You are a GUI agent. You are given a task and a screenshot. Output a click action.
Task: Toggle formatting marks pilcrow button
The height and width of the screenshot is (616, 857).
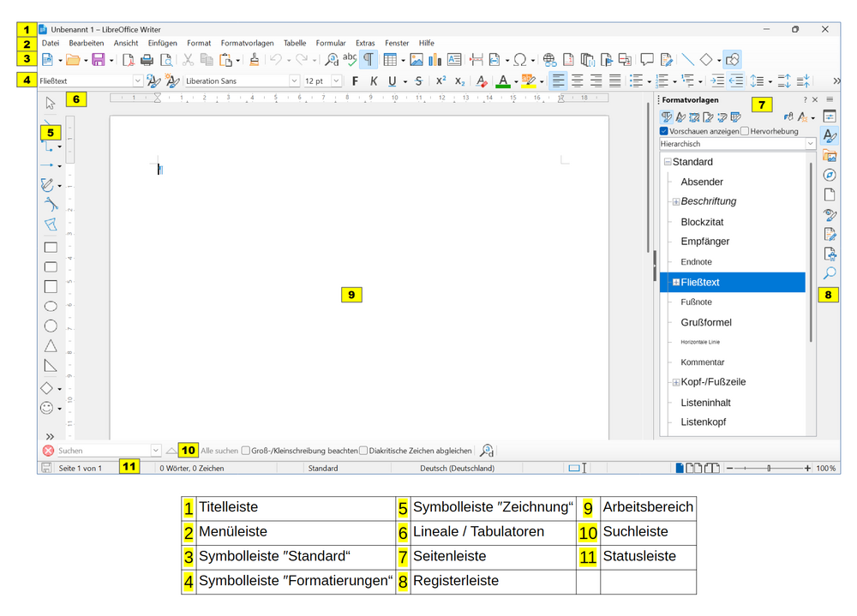[369, 60]
